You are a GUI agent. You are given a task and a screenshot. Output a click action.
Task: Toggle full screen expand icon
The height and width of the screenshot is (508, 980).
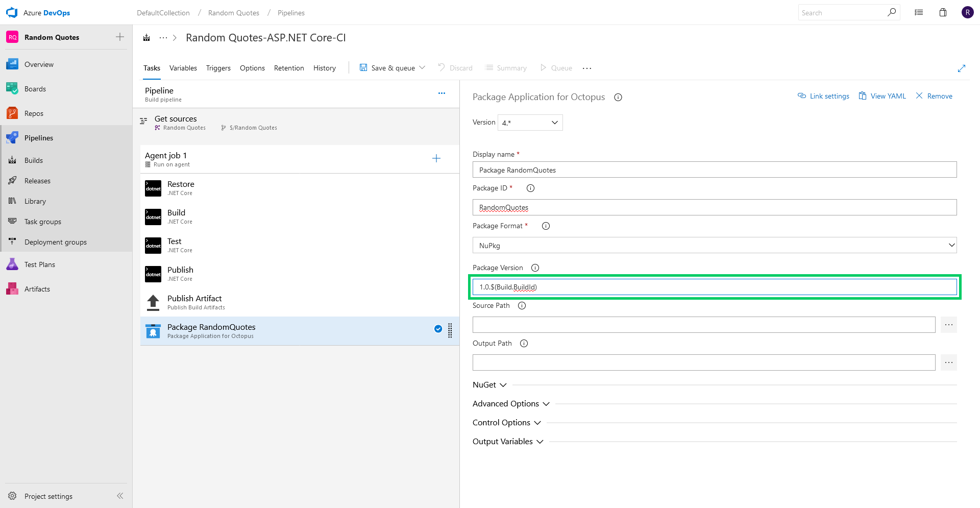[x=962, y=68]
